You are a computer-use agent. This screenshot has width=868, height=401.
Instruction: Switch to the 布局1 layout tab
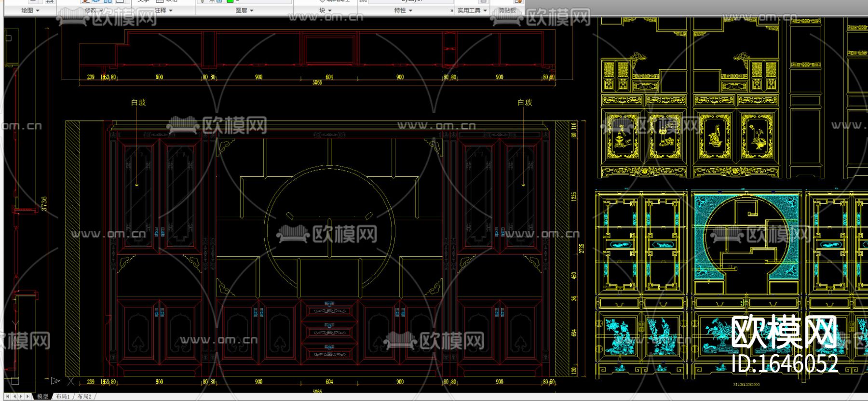(63, 397)
